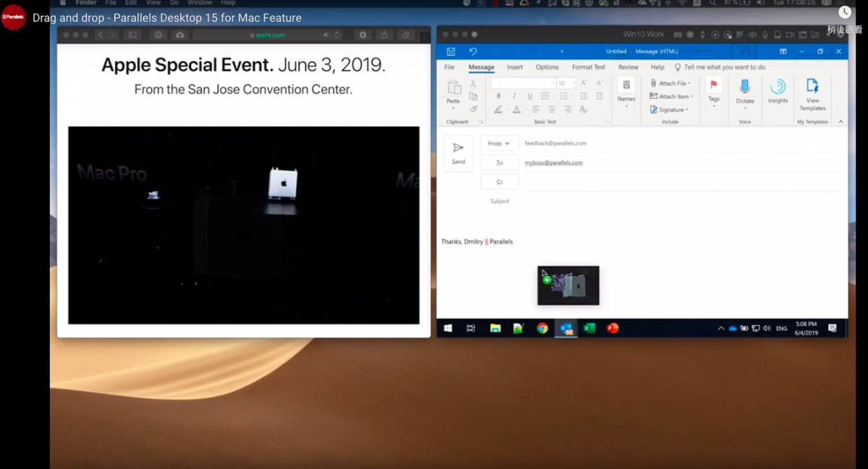
Task: Open the font name combo box
Action: 522,83
